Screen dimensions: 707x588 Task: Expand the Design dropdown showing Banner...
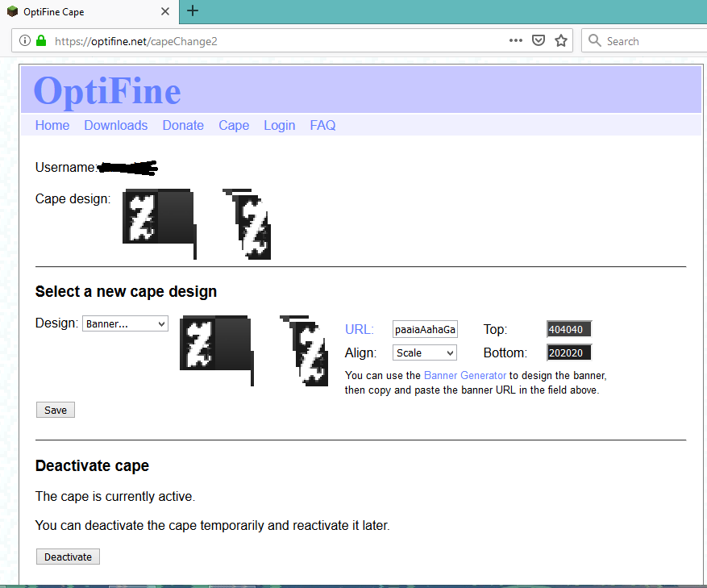(x=125, y=323)
